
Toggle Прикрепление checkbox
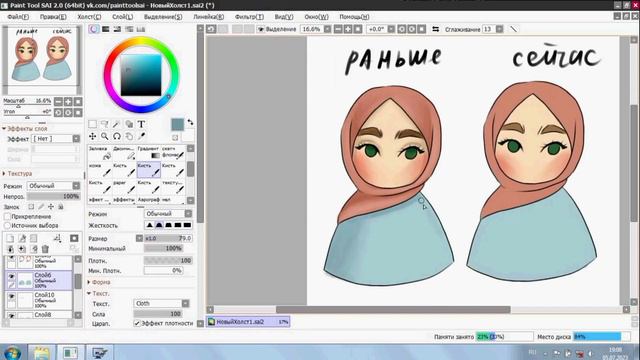pyautogui.click(x=7, y=217)
